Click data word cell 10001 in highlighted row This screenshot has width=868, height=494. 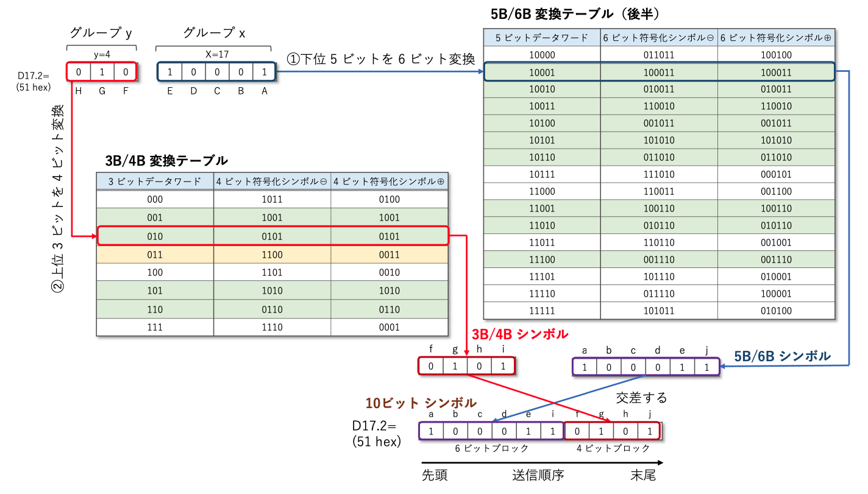(x=542, y=72)
